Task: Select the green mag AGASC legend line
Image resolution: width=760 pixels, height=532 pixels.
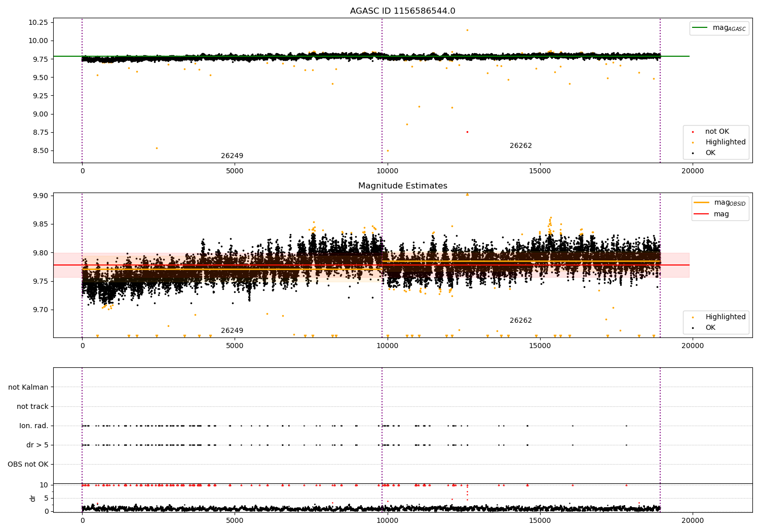Action: [701, 28]
